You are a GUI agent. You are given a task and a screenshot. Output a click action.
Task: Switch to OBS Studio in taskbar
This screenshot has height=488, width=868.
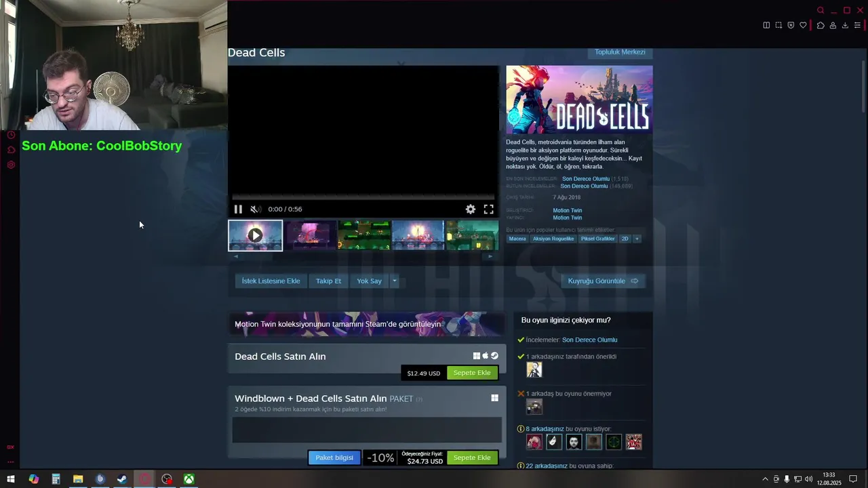[167, 479]
